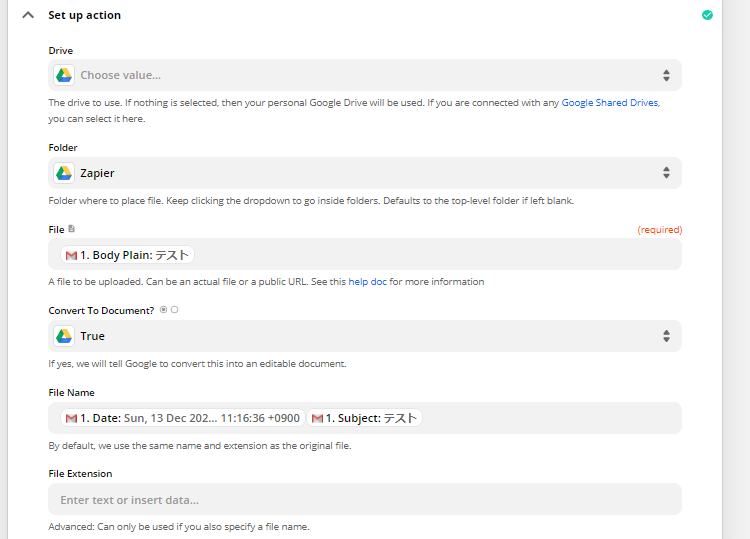Screen dimensions: 750x539
Task: Click the Google Drive icon in Drive field
Action: point(64,75)
